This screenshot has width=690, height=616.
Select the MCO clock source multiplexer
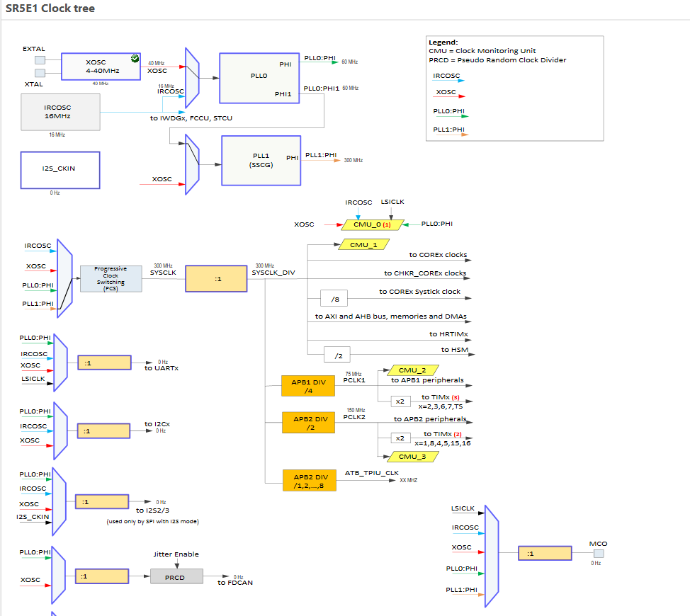[492, 557]
